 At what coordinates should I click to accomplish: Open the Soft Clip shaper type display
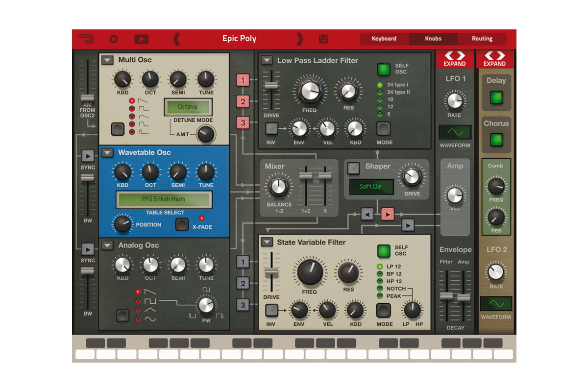[x=371, y=186]
